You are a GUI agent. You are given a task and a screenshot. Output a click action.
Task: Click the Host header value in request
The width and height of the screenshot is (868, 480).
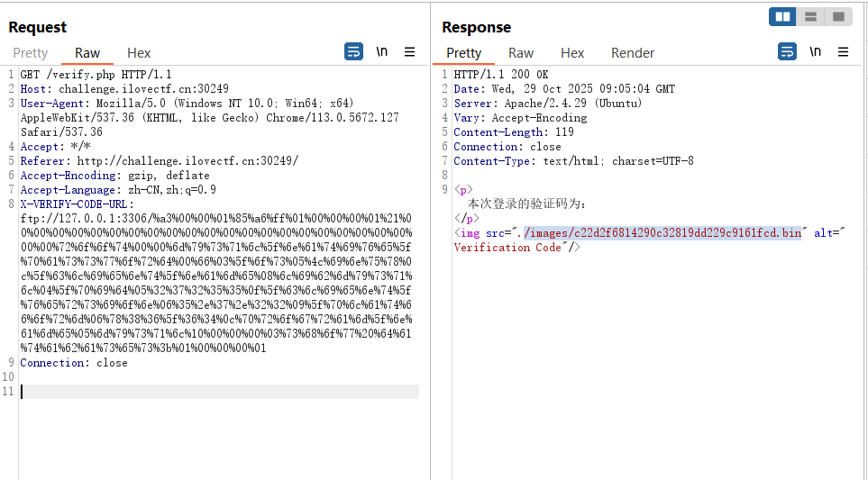coord(143,89)
